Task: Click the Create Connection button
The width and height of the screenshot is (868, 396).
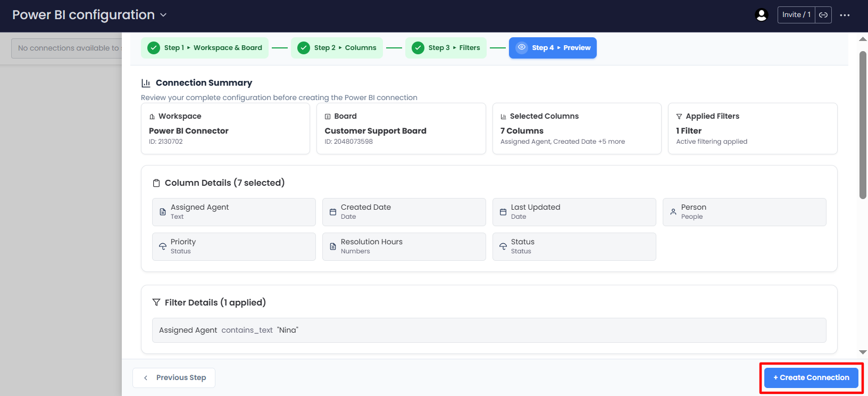Action: (x=811, y=378)
